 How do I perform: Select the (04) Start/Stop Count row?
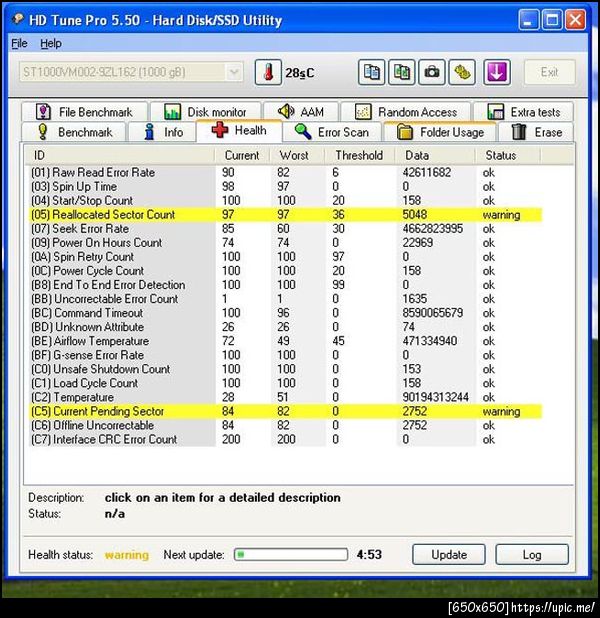(x=286, y=200)
